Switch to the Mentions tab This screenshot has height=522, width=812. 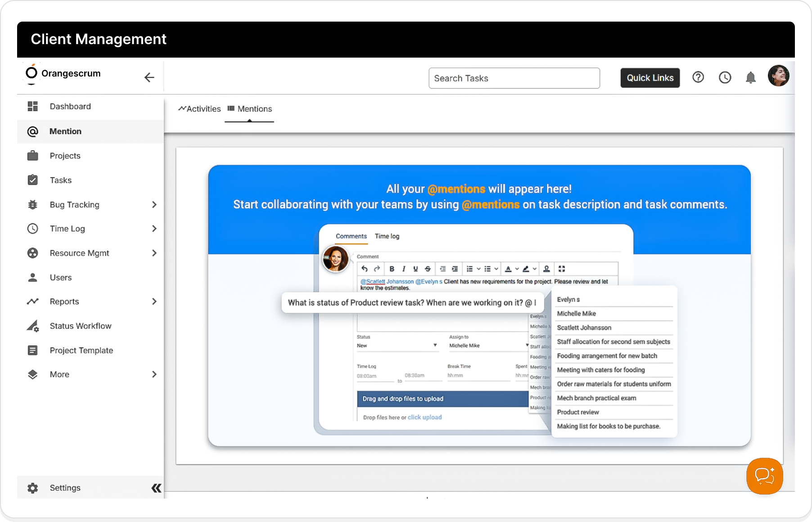(x=250, y=109)
